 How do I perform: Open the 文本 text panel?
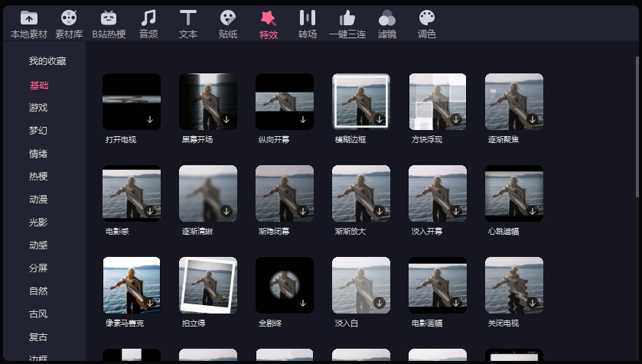[188, 25]
